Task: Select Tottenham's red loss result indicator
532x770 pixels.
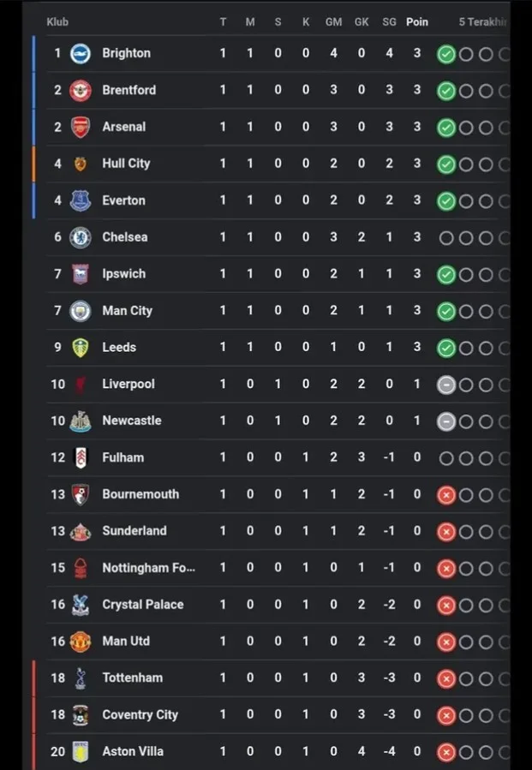Action: pos(446,678)
